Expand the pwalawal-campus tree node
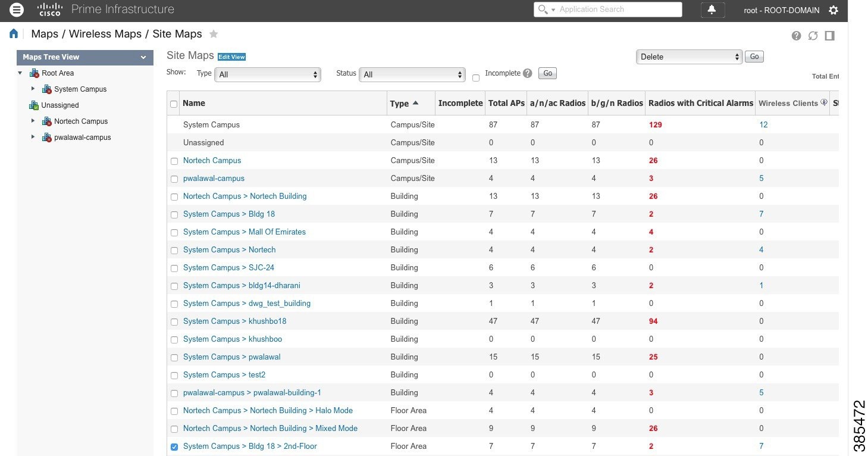This screenshot has width=868, height=456. (33, 137)
